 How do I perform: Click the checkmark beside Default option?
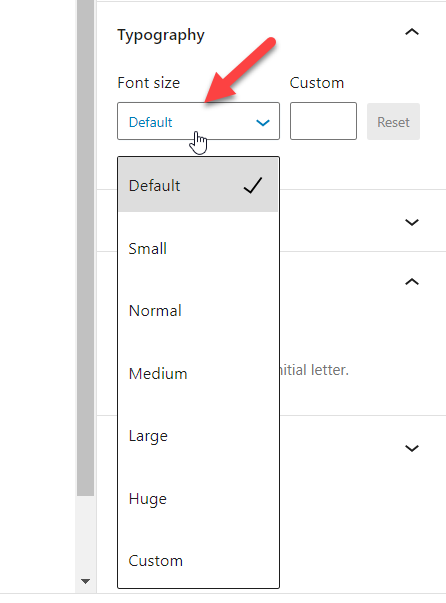point(253,185)
